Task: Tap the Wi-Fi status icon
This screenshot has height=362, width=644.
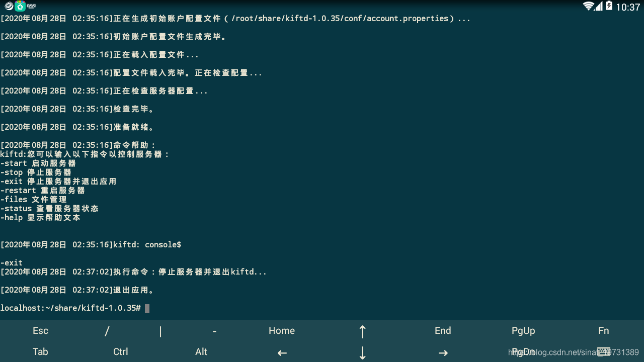Action: click(x=588, y=6)
